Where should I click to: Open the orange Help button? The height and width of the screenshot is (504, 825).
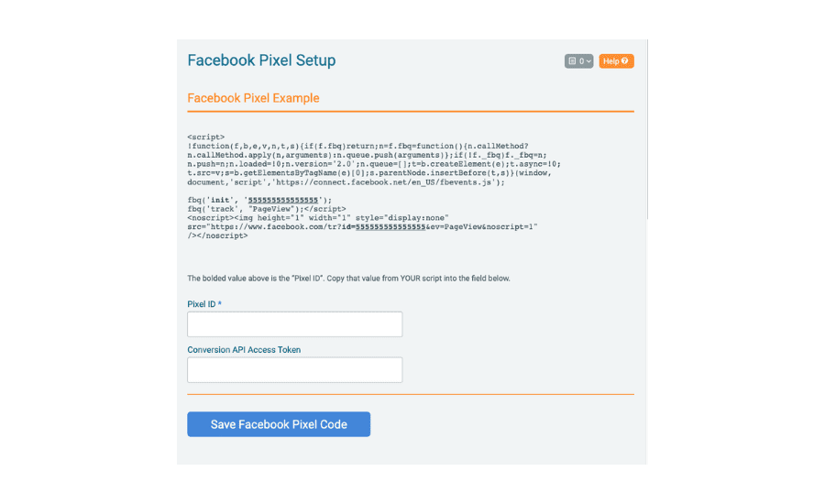[x=616, y=61]
